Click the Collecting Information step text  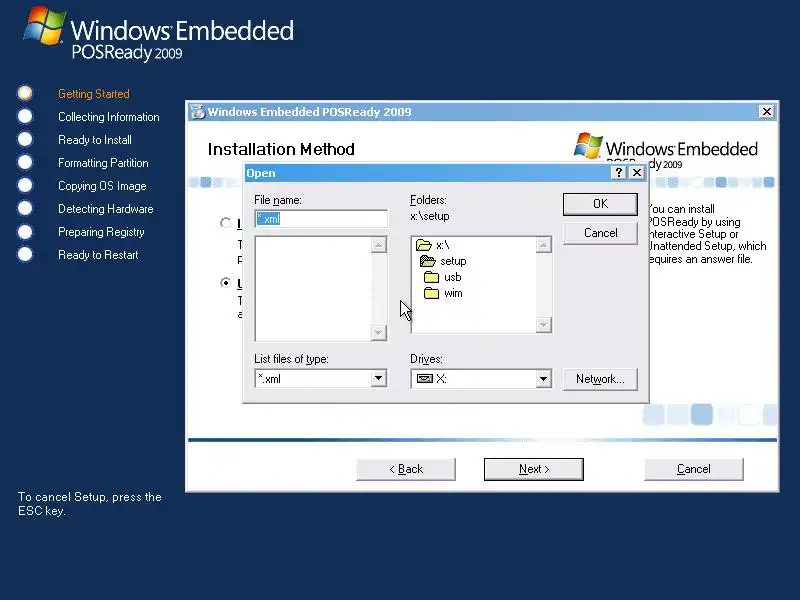[109, 117]
